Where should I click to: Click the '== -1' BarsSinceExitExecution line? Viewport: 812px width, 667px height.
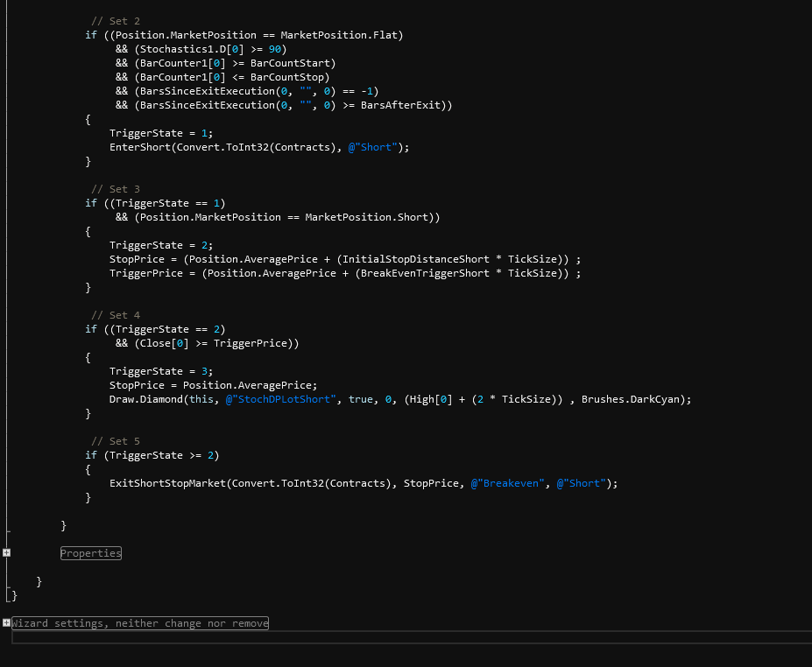(x=247, y=91)
